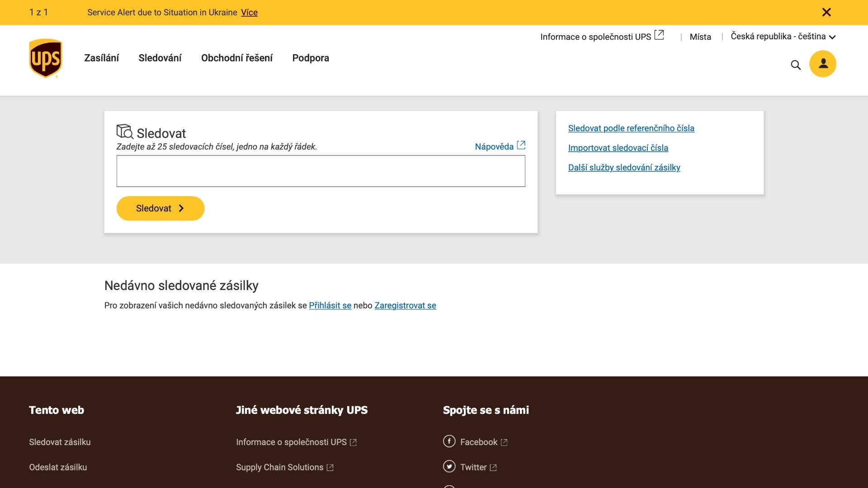
Task: Click footer Supply Chain Solutions link
Action: 279,467
